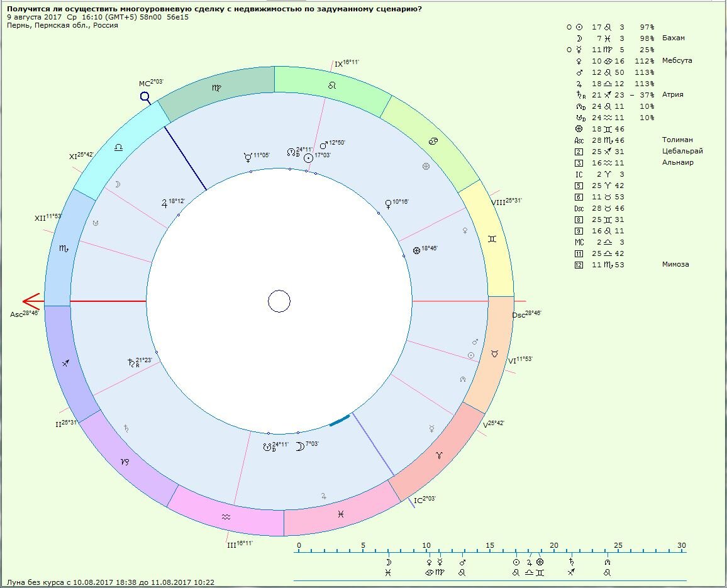Select the VIII 25°31' house cusp label

pyautogui.click(x=506, y=202)
